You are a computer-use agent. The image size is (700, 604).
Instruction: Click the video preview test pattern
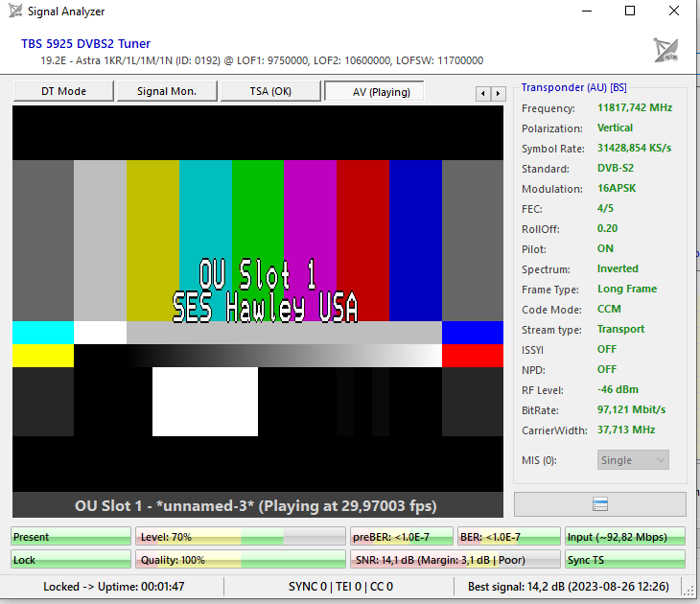258,299
